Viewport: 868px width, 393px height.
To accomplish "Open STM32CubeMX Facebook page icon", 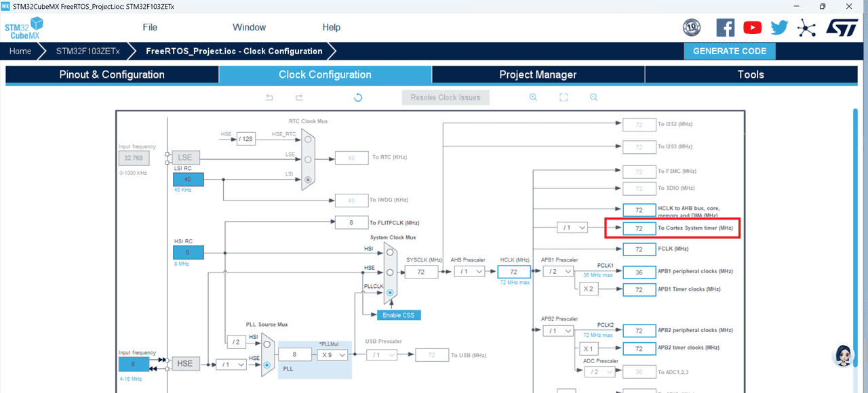I will (725, 27).
